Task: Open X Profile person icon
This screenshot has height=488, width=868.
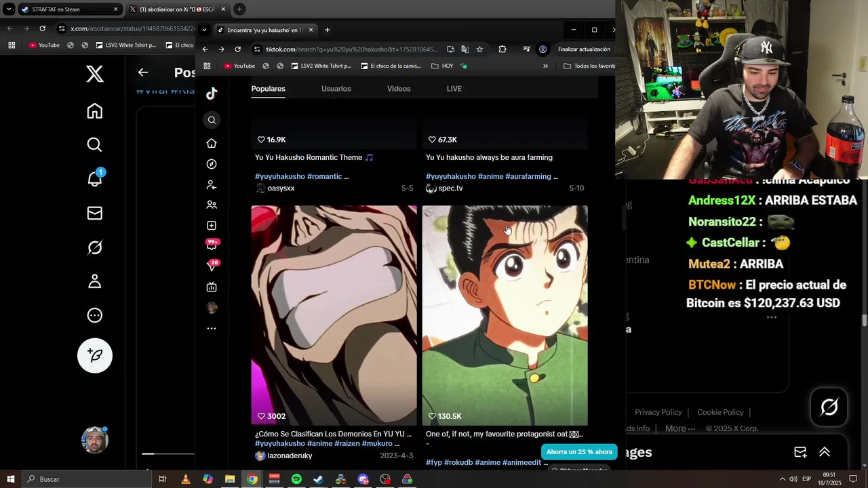Action: (x=95, y=281)
